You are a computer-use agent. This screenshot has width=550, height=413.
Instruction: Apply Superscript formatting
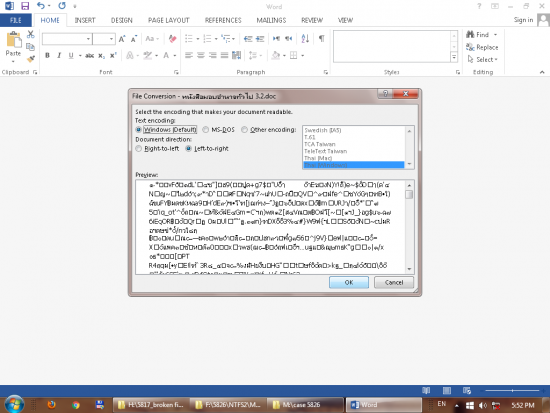pos(113,55)
